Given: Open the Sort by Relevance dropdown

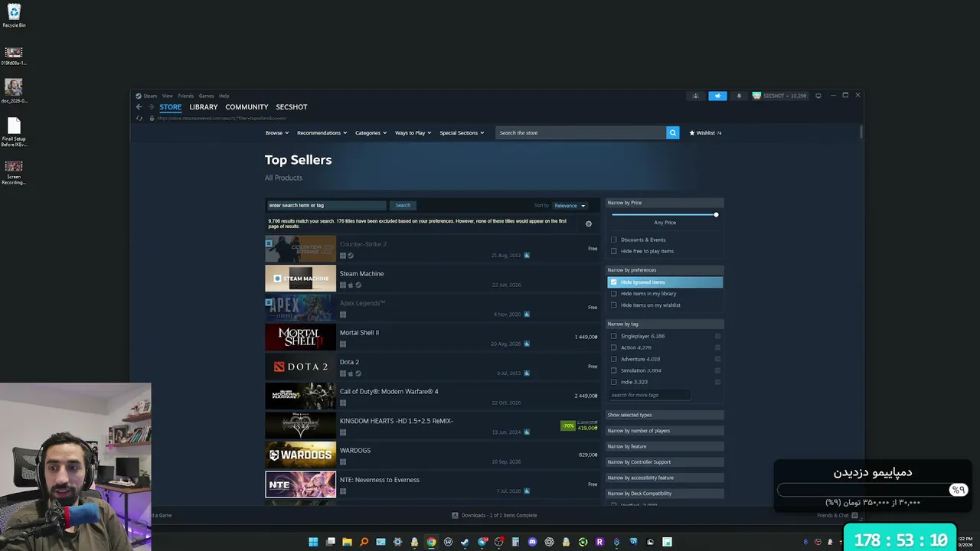Looking at the screenshot, I should tap(570, 206).
